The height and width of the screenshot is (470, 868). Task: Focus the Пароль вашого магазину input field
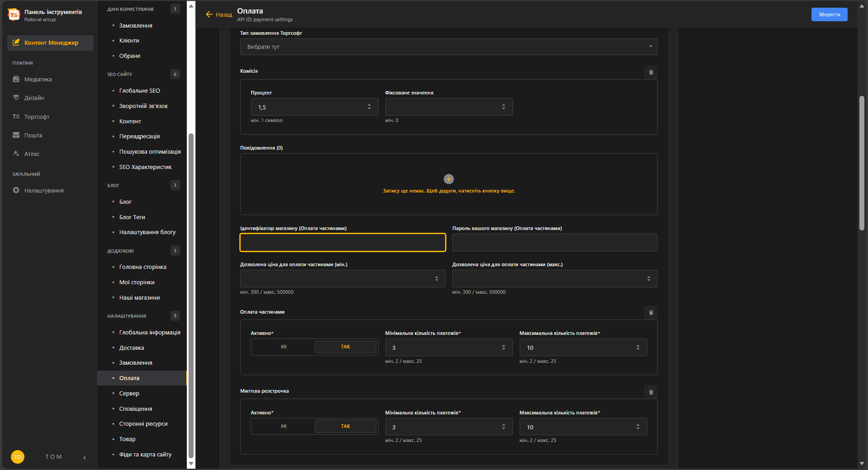point(555,243)
